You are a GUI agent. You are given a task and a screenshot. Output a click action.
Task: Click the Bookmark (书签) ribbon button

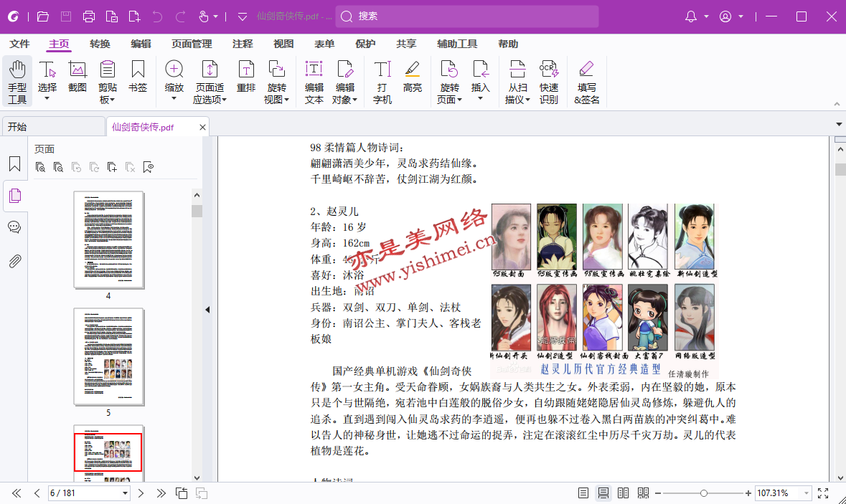coord(138,77)
